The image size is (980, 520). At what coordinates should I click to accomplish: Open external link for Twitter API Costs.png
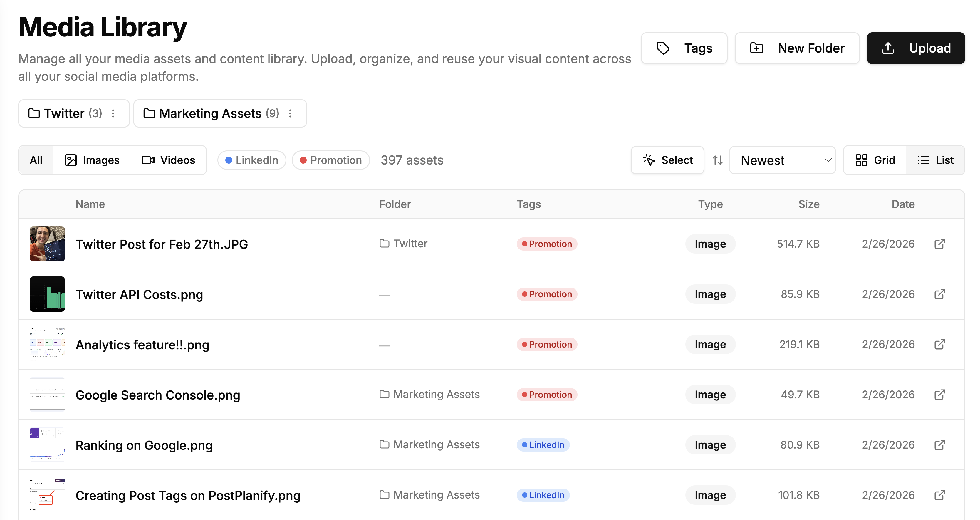(x=939, y=294)
